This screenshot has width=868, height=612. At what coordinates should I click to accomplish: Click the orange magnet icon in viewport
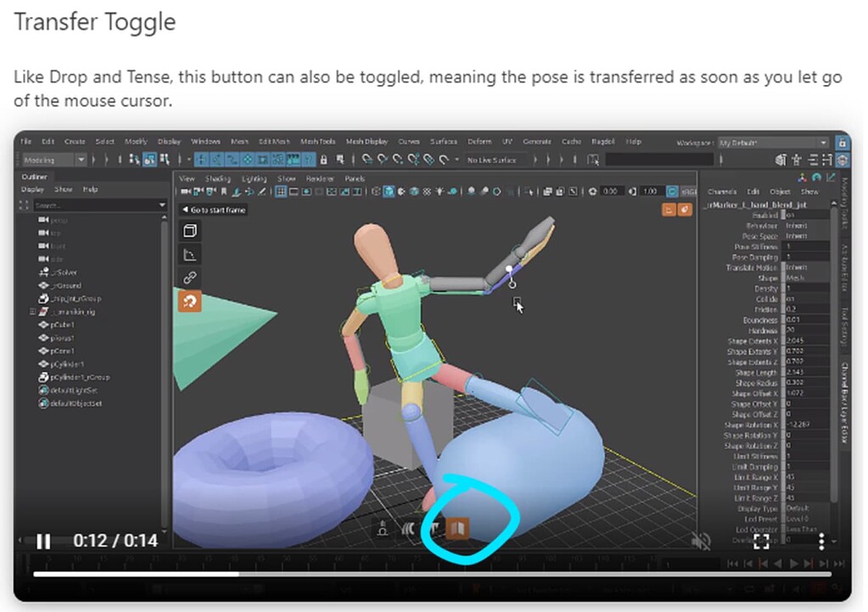(x=191, y=301)
